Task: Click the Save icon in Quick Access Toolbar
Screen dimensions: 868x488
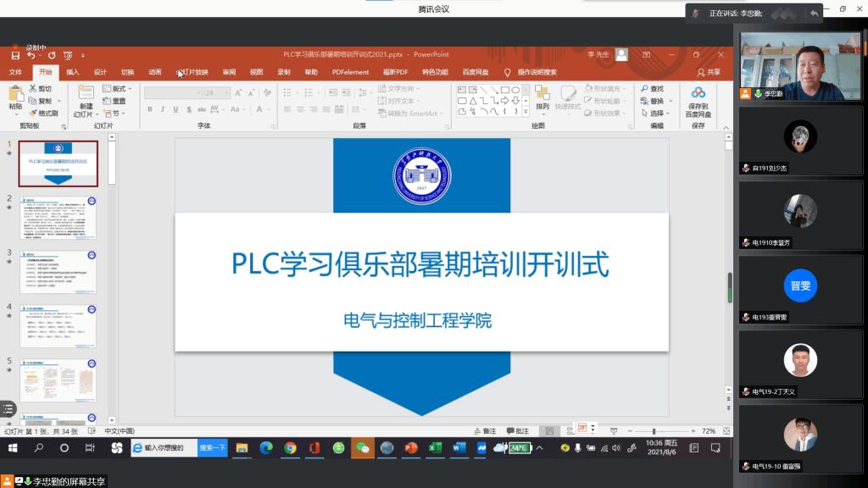Action: click(x=15, y=56)
